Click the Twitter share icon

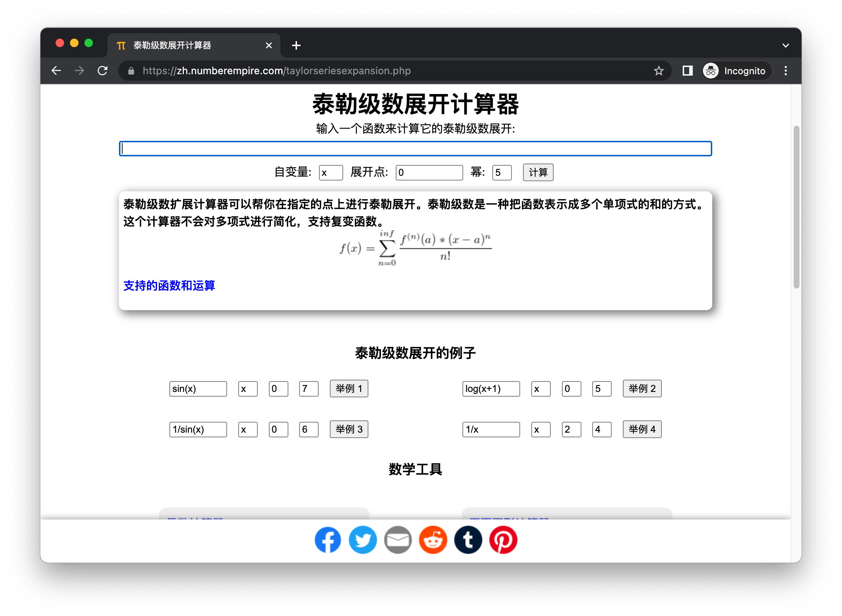(x=363, y=540)
